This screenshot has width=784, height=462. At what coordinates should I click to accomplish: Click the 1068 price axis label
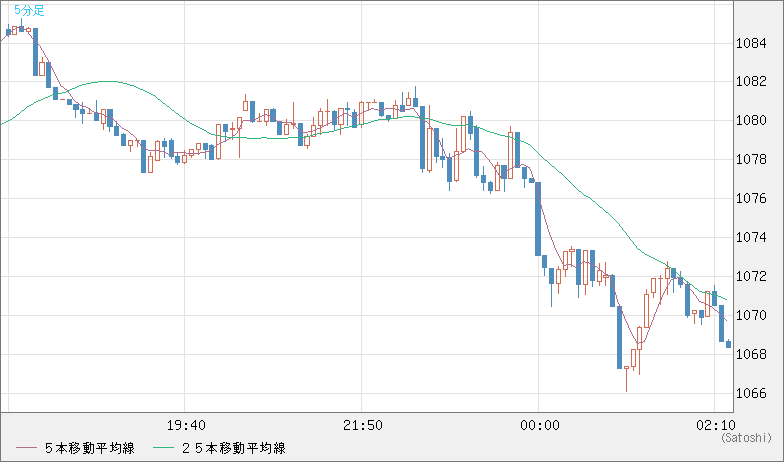[751, 354]
